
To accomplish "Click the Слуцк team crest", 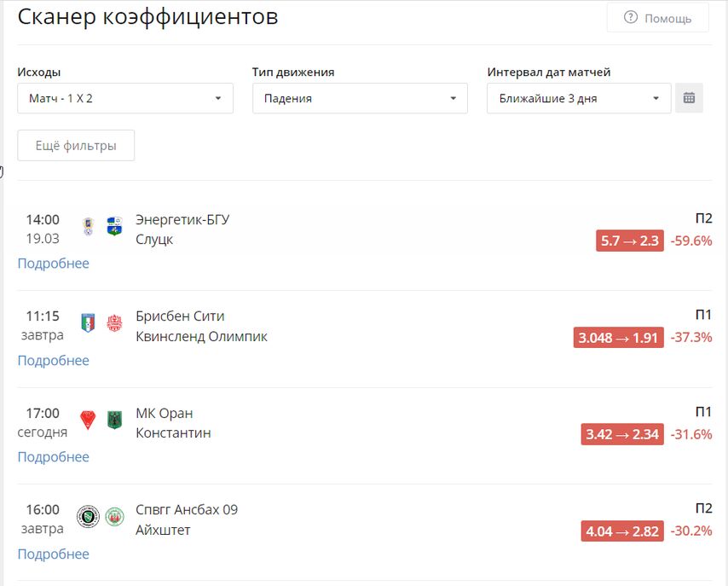I will (114, 226).
